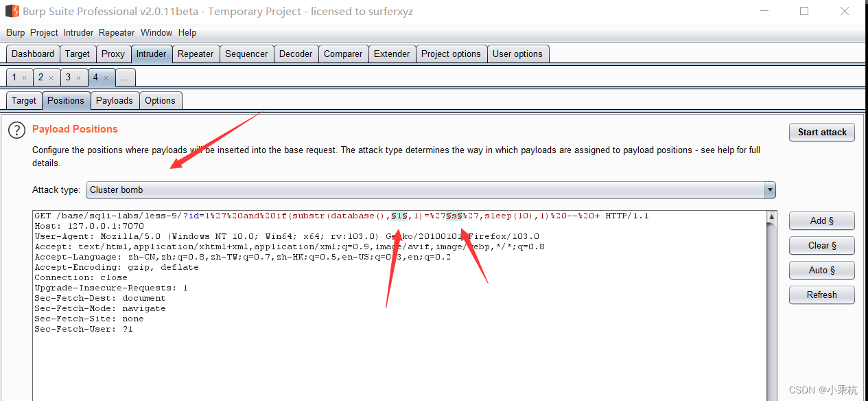
Task: Select Intruder attack tab 4
Action: tap(96, 78)
